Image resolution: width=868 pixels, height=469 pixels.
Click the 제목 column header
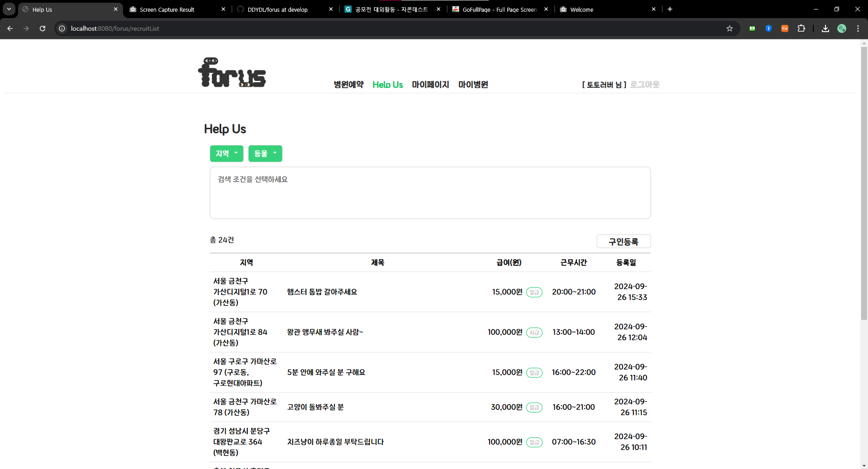pyautogui.click(x=377, y=263)
